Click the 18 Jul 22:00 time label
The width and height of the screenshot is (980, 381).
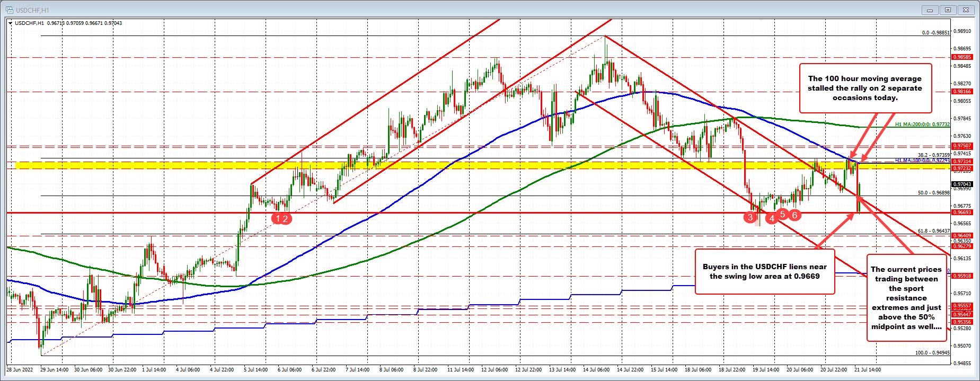(731, 369)
